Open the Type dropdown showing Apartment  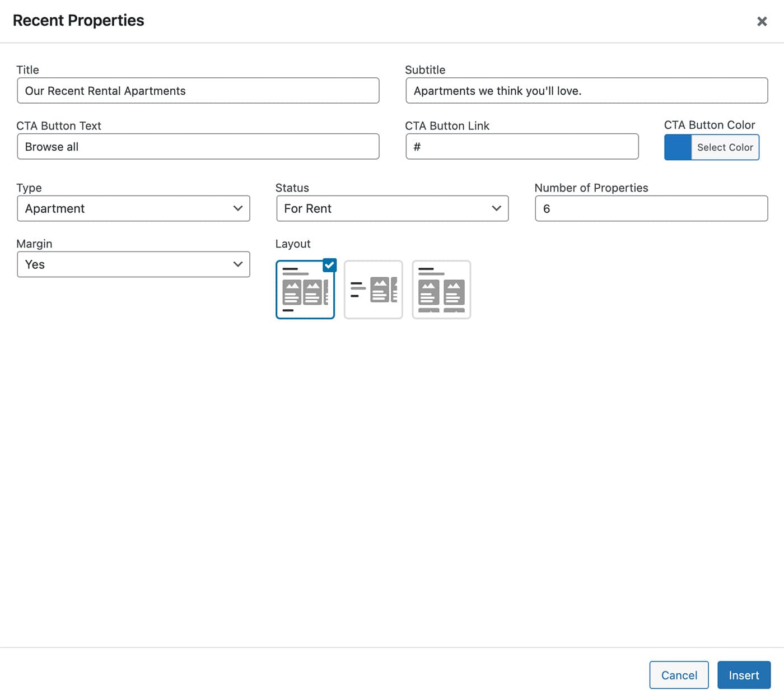point(133,208)
